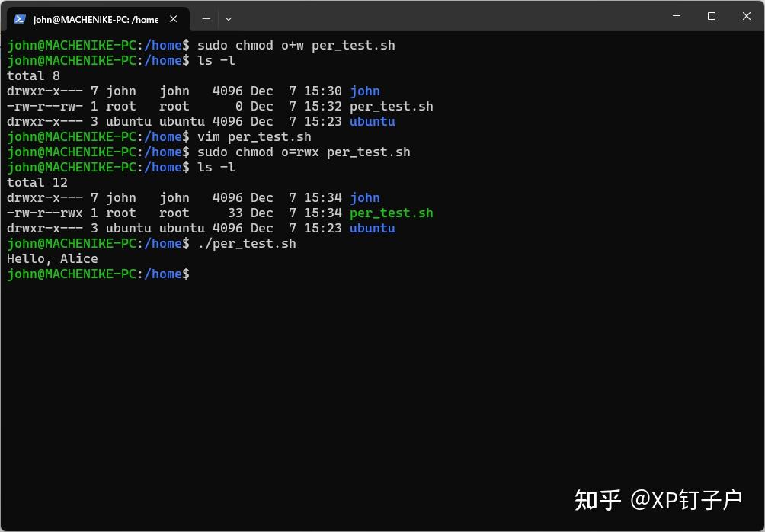Viewport: 765px width, 532px height.
Task: Click the file size '33' value
Action: [235, 213]
